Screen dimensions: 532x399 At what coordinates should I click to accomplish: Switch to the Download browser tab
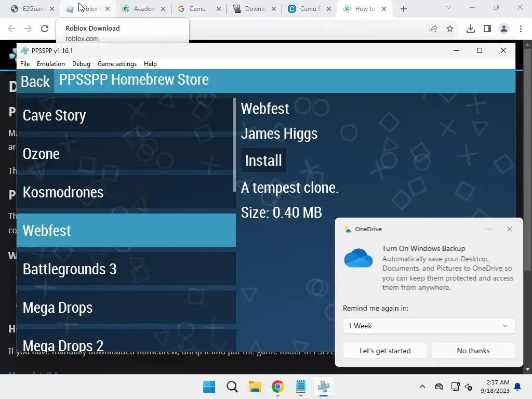[x=255, y=9]
